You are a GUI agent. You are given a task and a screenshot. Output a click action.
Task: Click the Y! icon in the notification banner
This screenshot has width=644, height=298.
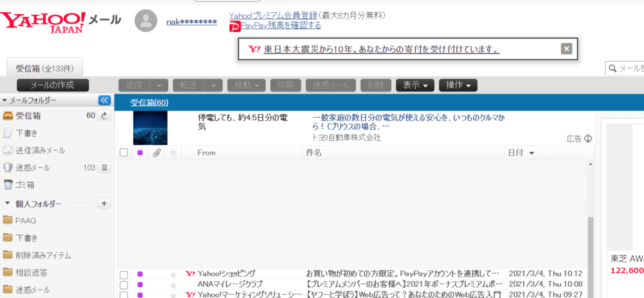point(254,49)
